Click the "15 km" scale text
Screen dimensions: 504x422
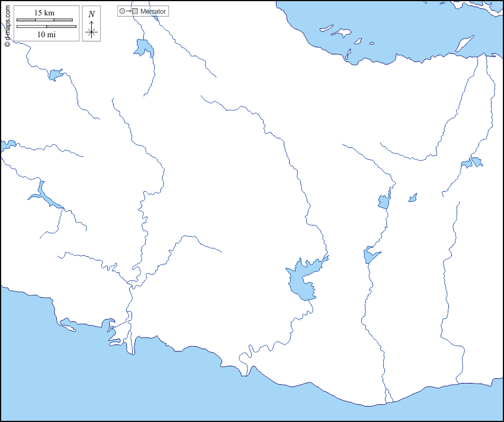point(44,13)
